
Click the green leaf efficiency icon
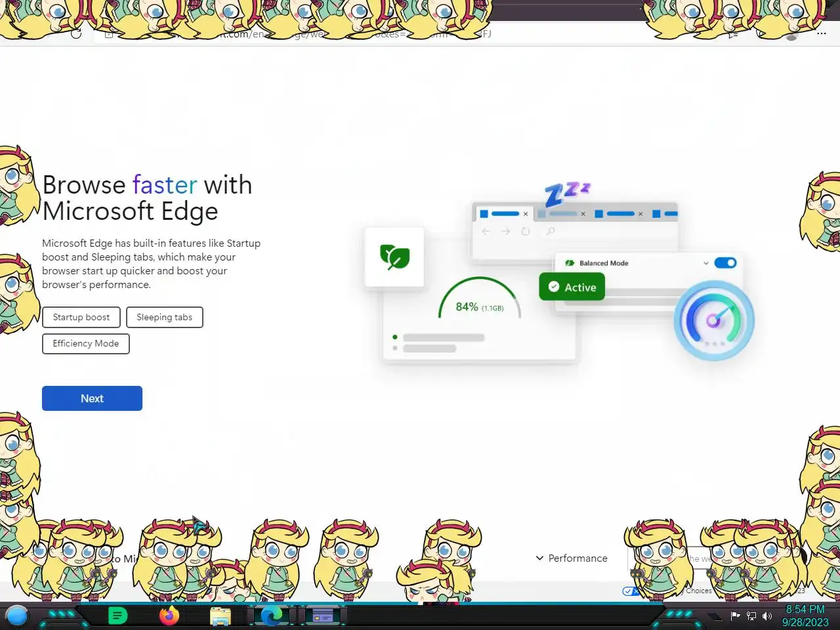[x=394, y=257]
